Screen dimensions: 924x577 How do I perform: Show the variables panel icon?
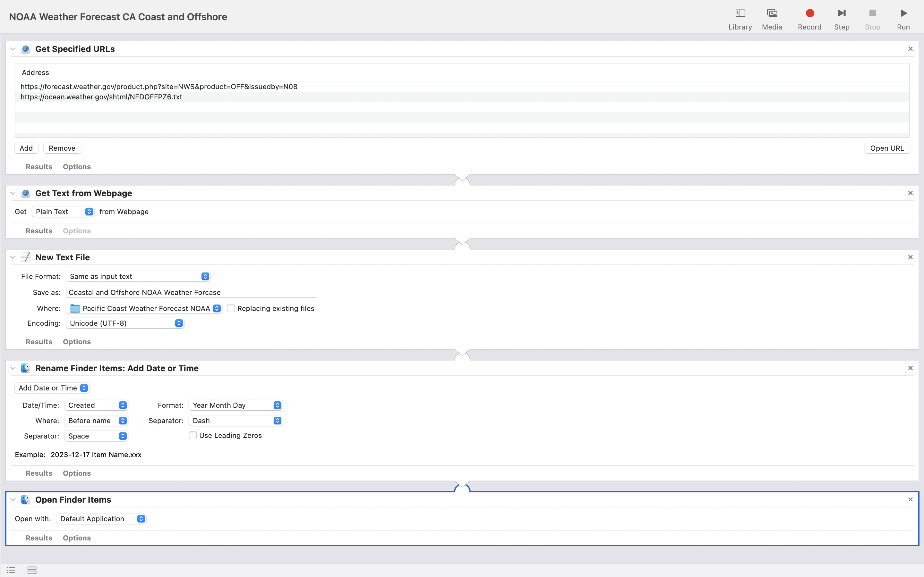32,570
